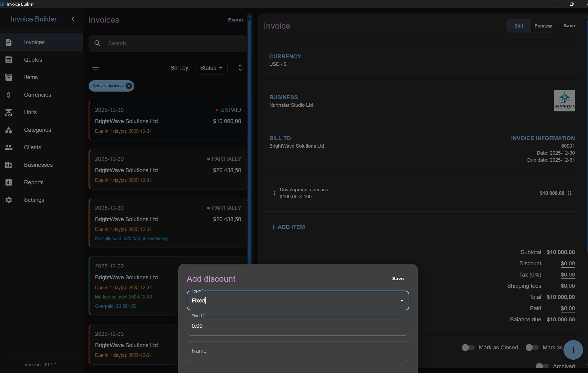Collapse the sidebar with the chevron arrow
Image resolution: width=588 pixels, height=373 pixels.
tap(73, 19)
